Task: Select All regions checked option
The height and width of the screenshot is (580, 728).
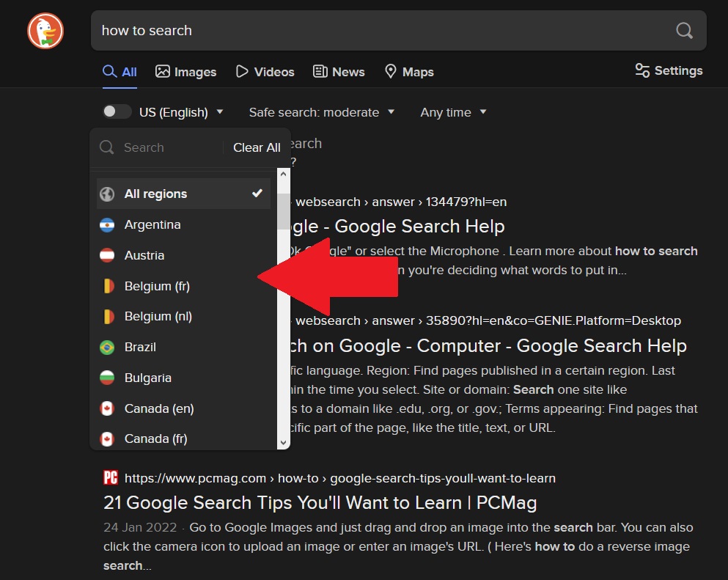Action: [x=183, y=194]
